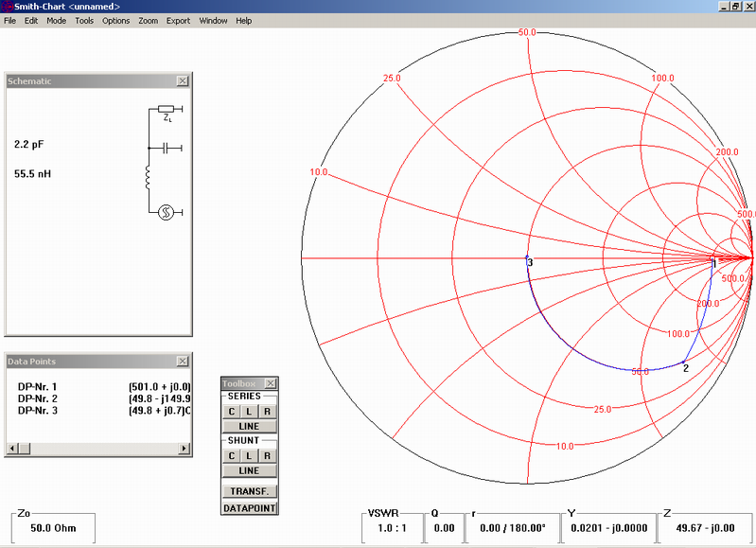Open the File menu
This screenshot has height=548, width=756.
[9, 21]
